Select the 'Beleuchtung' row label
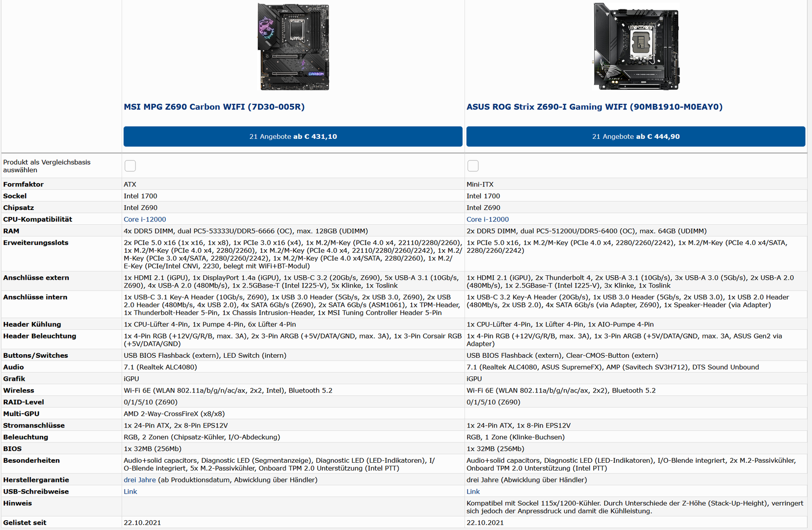The height and width of the screenshot is (530, 812). click(26, 437)
